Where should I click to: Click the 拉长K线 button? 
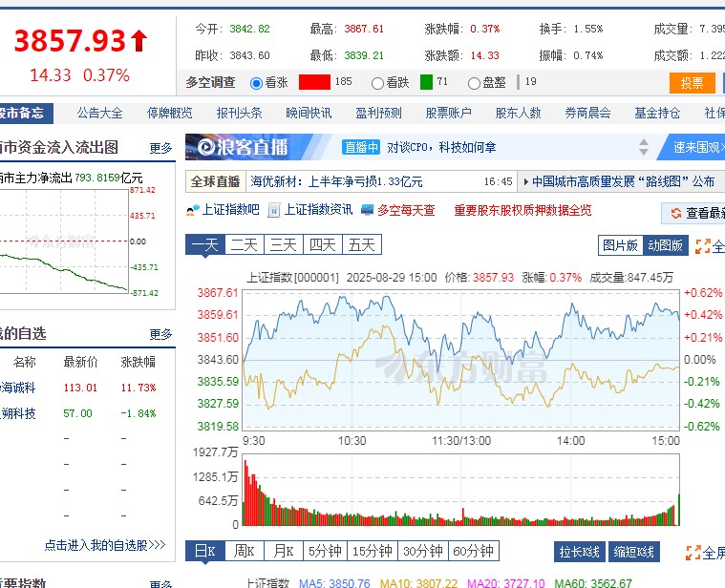580,552
